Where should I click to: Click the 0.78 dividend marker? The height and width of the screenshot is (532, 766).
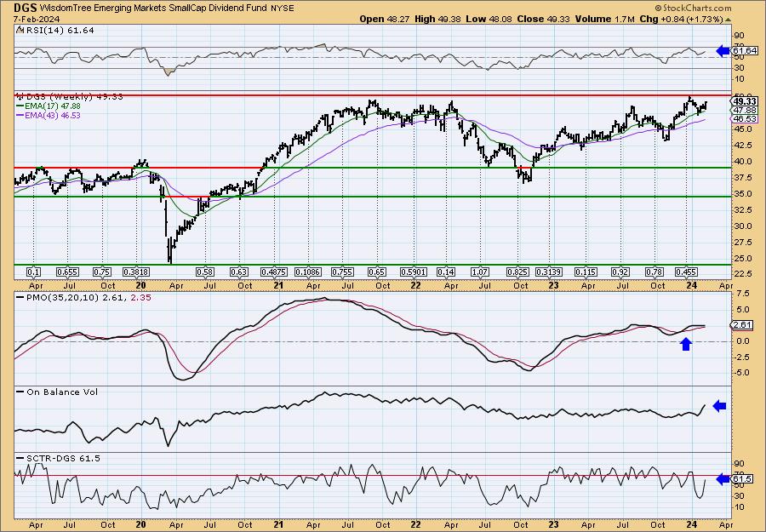pyautogui.click(x=655, y=272)
